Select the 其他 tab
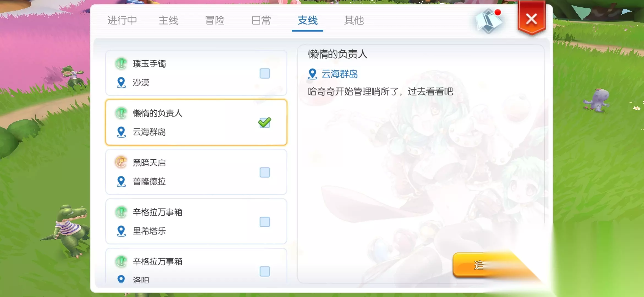This screenshot has height=297, width=644. [354, 20]
